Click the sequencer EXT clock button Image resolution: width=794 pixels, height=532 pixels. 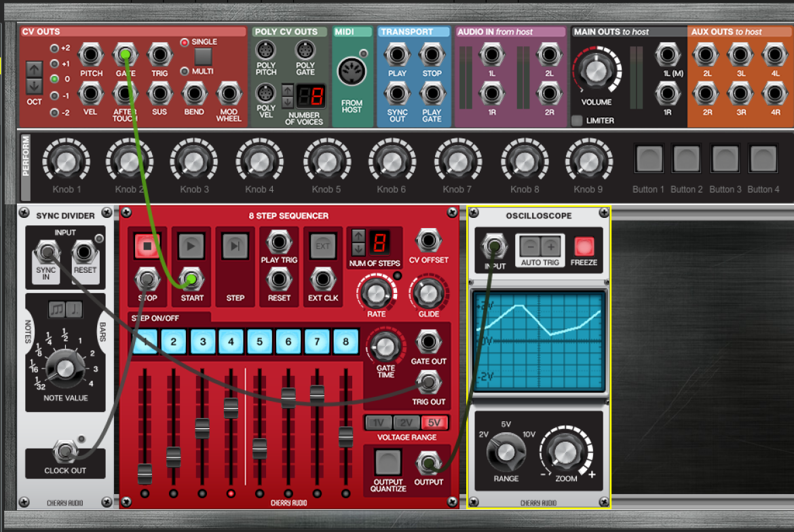tap(322, 246)
